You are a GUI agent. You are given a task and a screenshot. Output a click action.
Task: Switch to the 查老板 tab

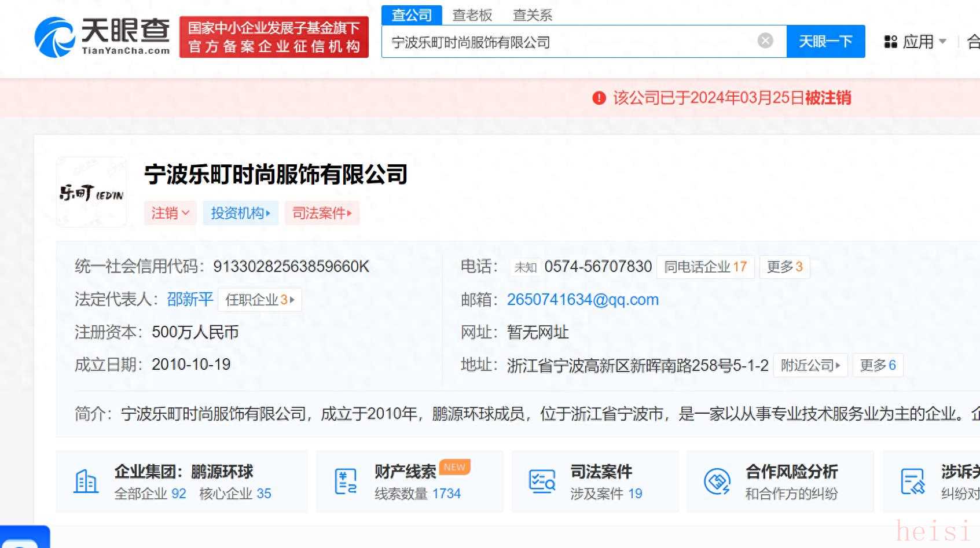tap(472, 15)
